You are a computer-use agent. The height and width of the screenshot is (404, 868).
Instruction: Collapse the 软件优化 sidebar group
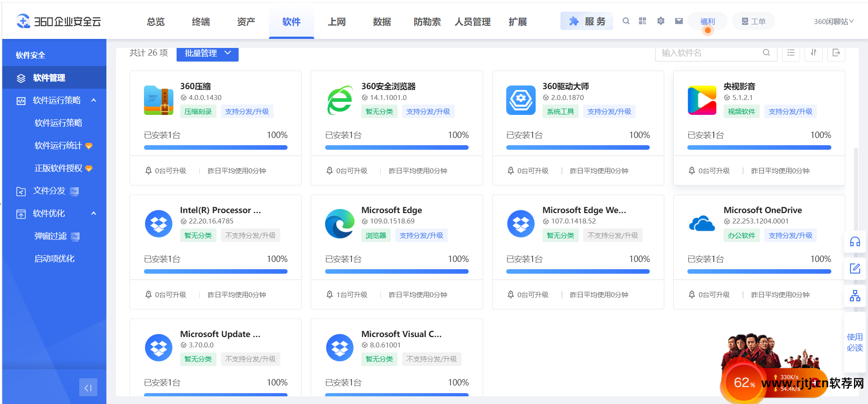(94, 214)
